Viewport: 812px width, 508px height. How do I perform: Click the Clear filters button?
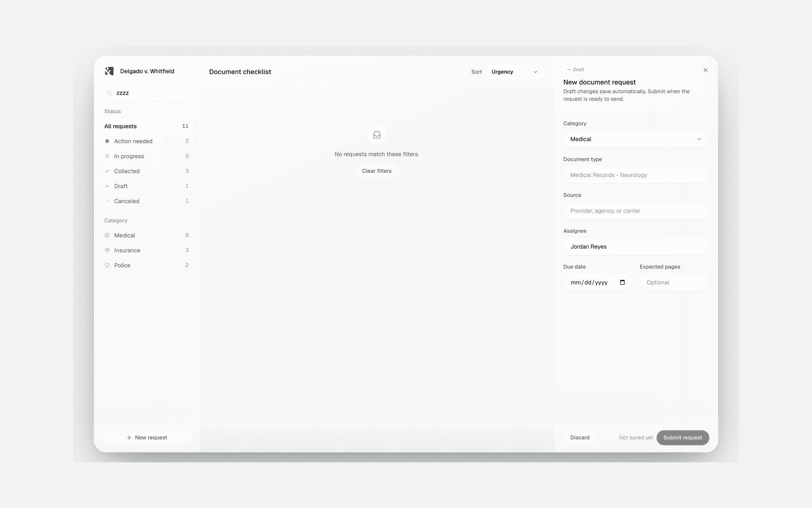(377, 171)
